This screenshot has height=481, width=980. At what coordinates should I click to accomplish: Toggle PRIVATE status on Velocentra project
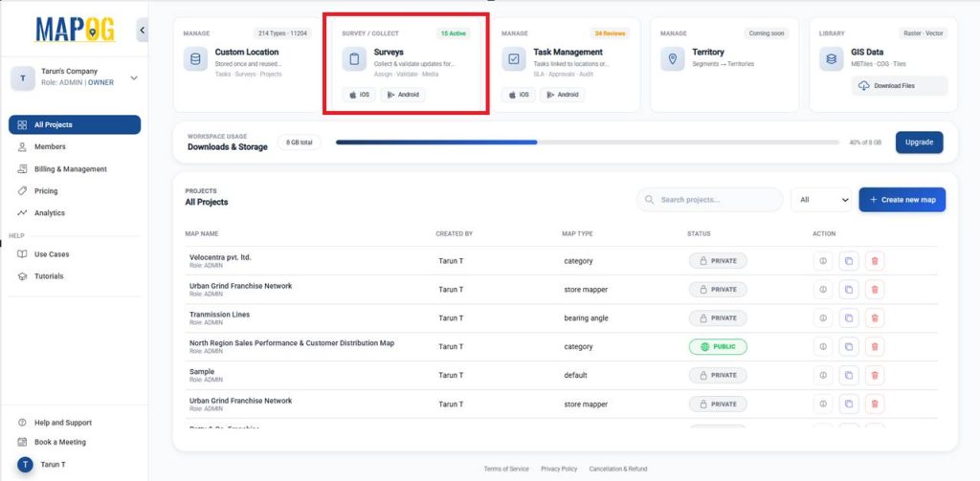[x=718, y=261]
